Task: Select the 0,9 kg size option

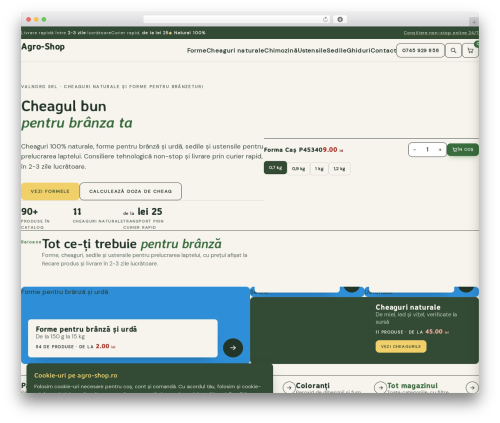Action: 298,169
